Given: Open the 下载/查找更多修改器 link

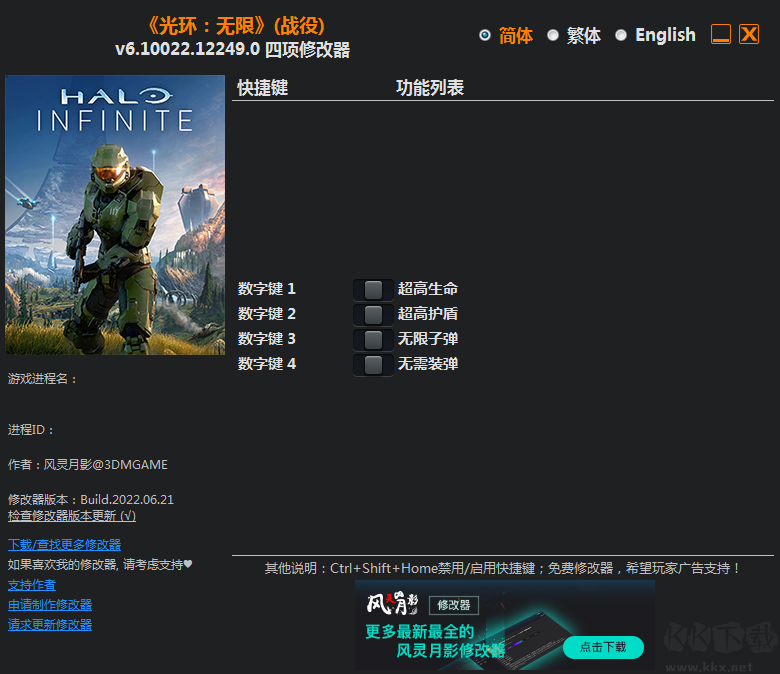Looking at the screenshot, I should [x=65, y=545].
